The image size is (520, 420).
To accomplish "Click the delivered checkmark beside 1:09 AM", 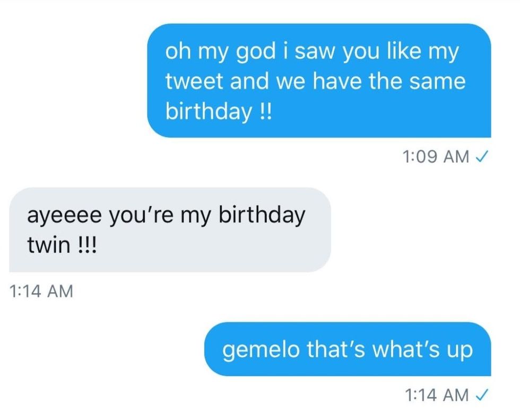I will coord(483,156).
